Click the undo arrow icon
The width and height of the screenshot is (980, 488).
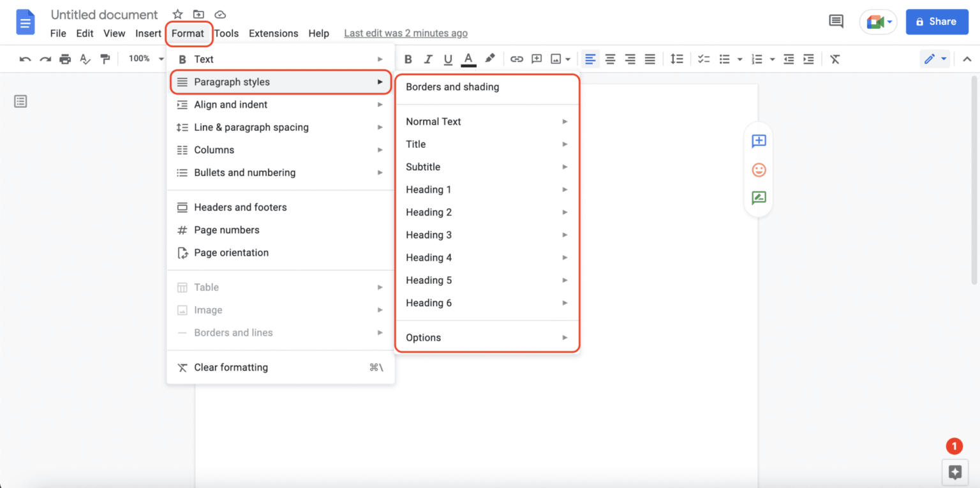[25, 59]
